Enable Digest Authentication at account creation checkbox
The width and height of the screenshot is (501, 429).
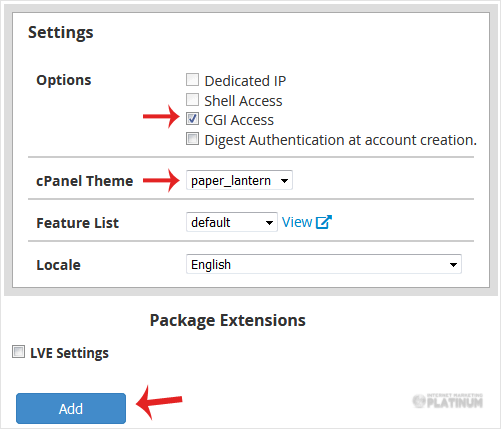[192, 139]
